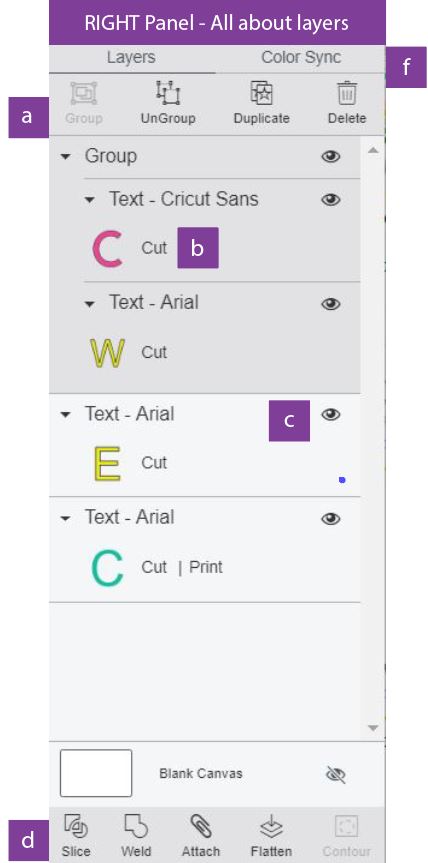Delete layer using the trash icon
Screen dimensions: 428x863
click(347, 94)
